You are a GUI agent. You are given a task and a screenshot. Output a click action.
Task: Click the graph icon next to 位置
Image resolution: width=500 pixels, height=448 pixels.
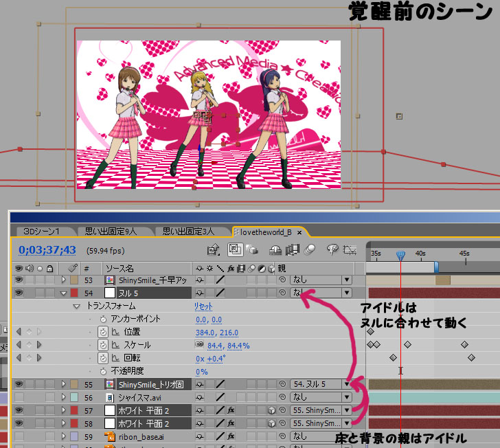tap(115, 332)
